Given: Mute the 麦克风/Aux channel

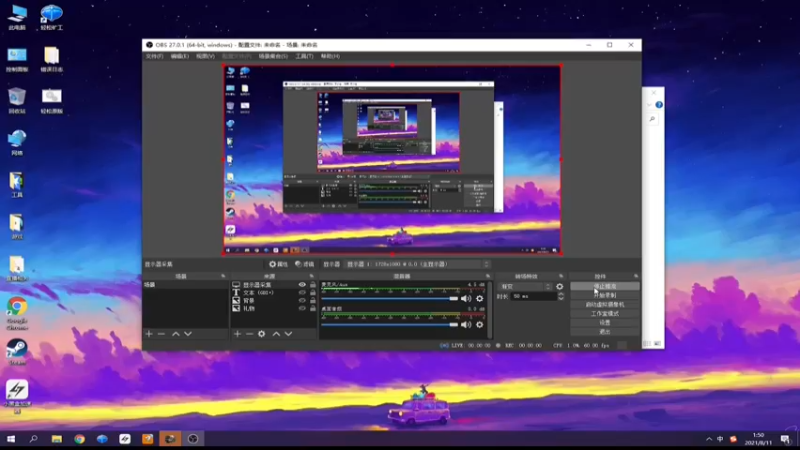Looking at the screenshot, I should (466, 298).
